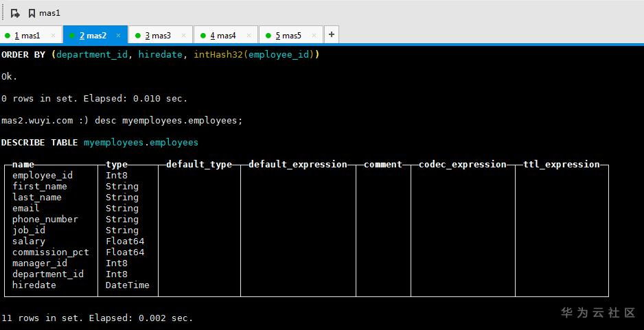This screenshot has width=644, height=330.
Task: Click the 'desc myemployees.employees;' command
Action: (168, 121)
